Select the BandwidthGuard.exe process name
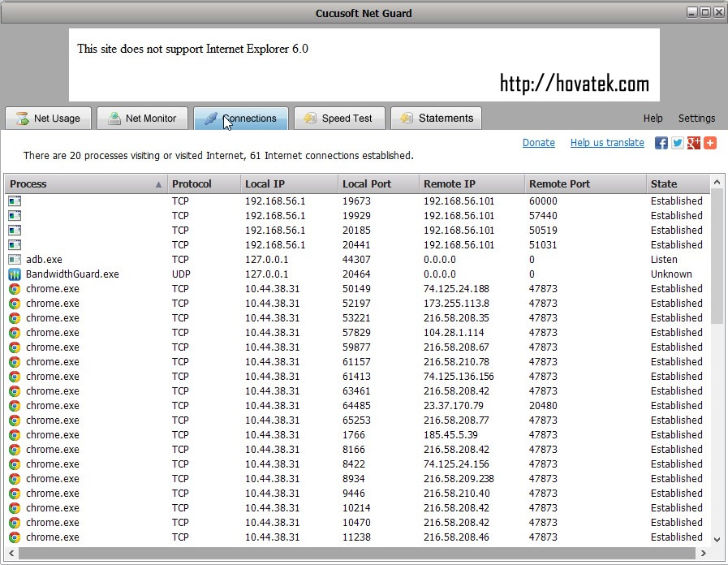Image resolution: width=728 pixels, height=565 pixels. pos(72,274)
